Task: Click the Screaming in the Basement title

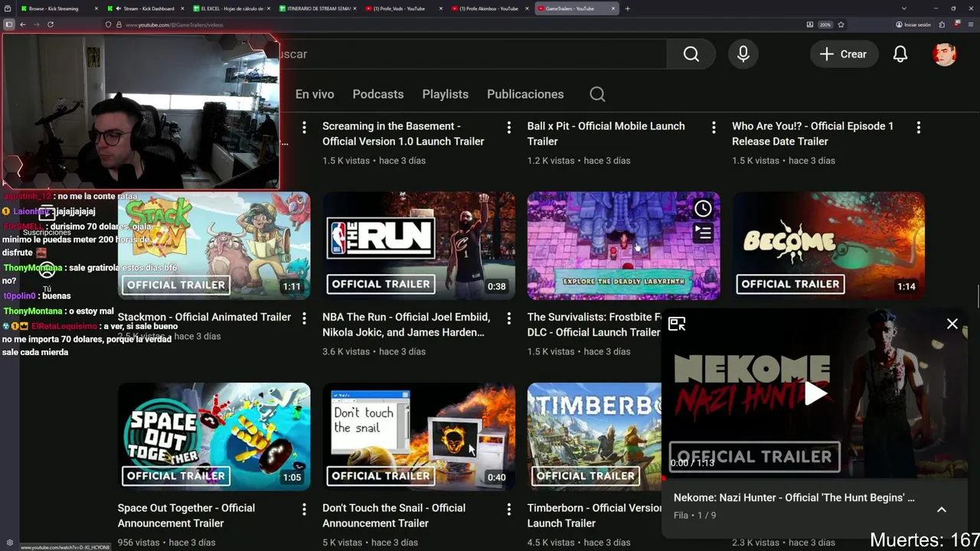Action: pos(403,134)
